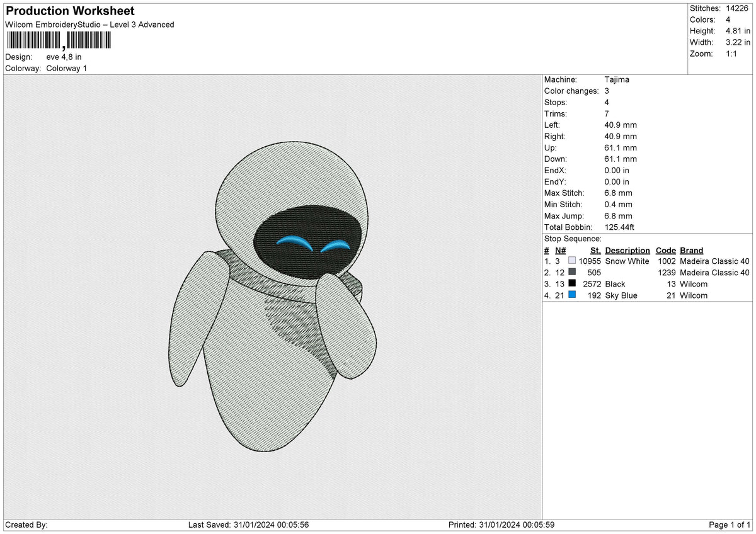Screen dimensions: 756x534
Task: Select the 'Colorway 1' value
Action: (x=67, y=68)
